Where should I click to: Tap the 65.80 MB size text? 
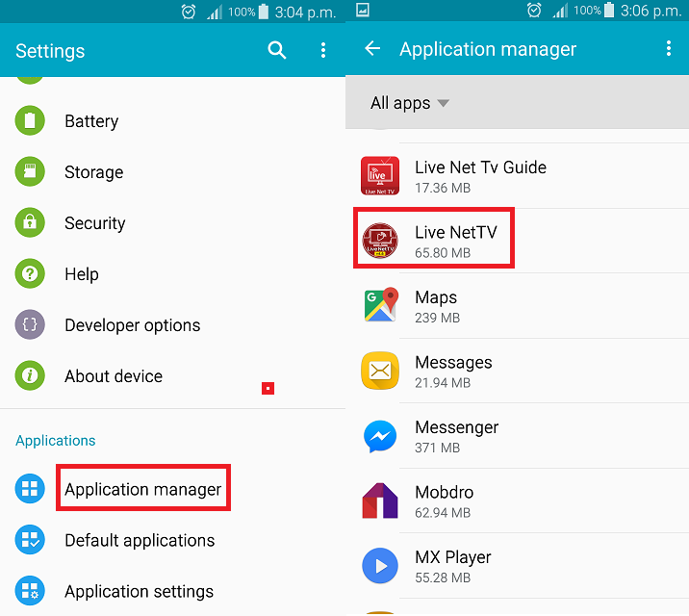[x=443, y=253]
